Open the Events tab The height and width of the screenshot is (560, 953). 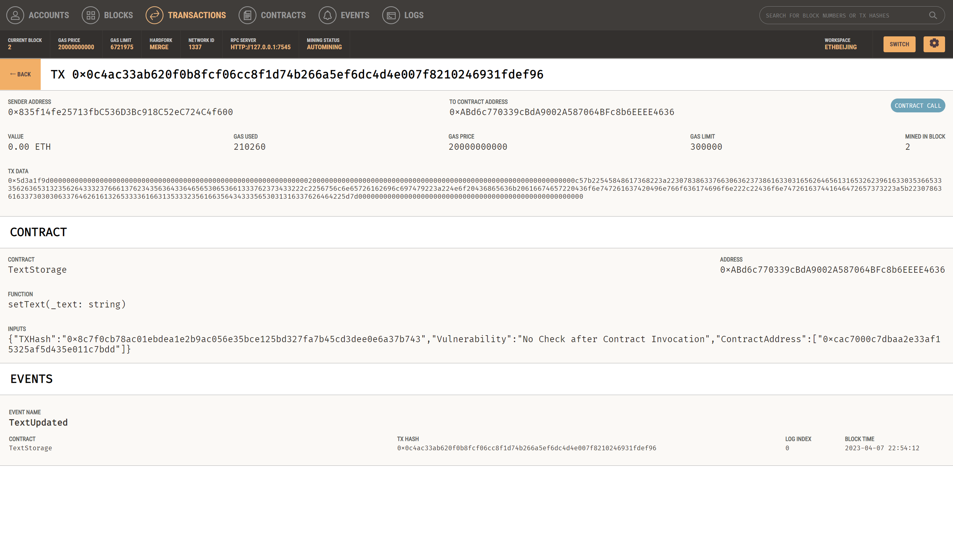pyautogui.click(x=355, y=15)
